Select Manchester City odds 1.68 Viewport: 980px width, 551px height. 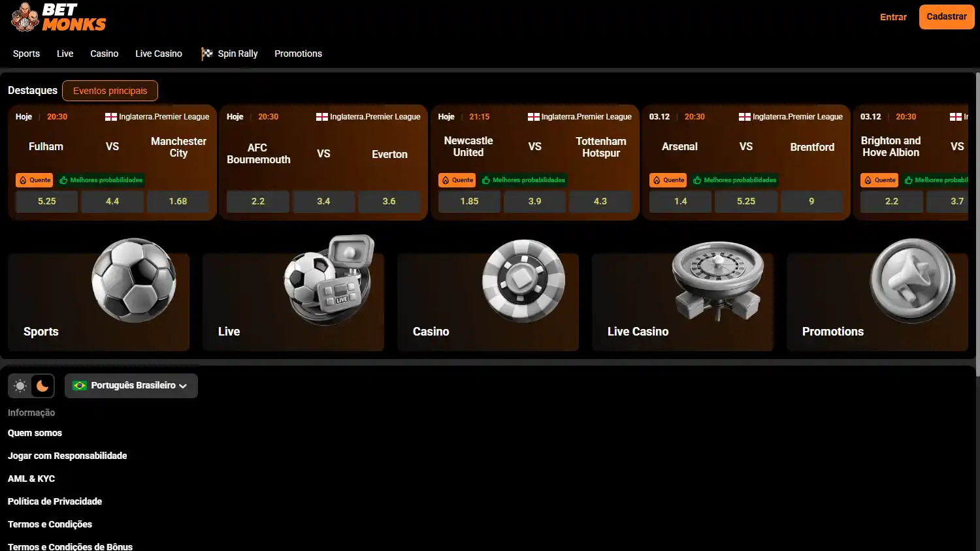click(178, 202)
